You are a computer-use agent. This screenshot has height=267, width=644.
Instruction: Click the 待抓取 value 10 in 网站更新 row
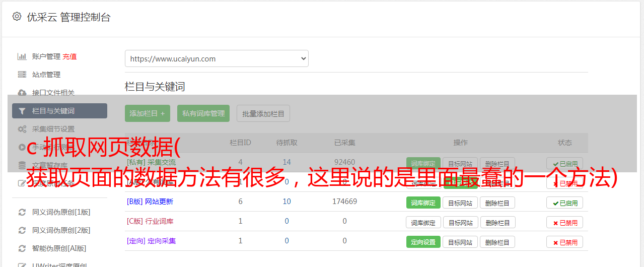click(287, 202)
